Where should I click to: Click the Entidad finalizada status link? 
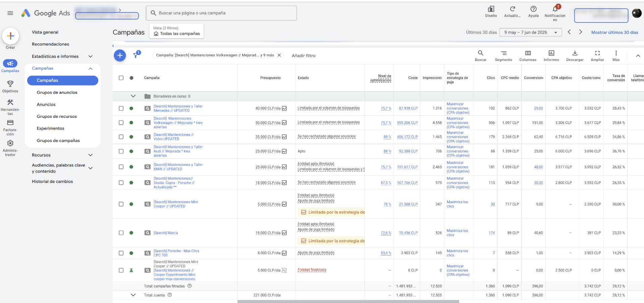(312, 270)
